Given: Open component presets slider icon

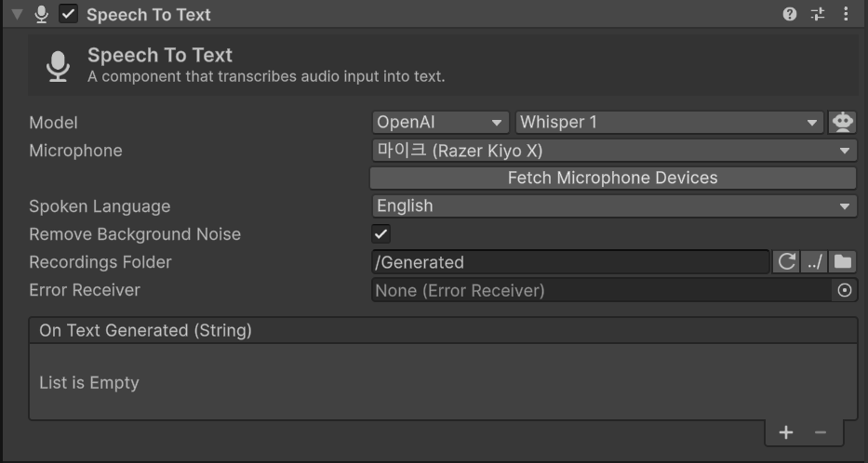Looking at the screenshot, I should [818, 14].
